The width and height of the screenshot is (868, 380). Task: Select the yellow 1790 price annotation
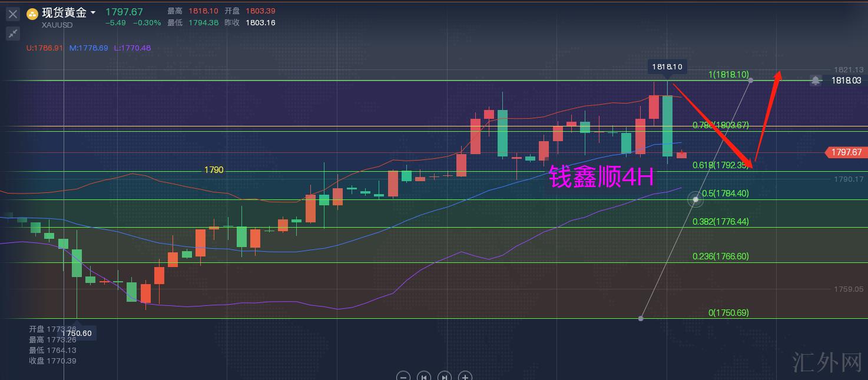(x=214, y=170)
